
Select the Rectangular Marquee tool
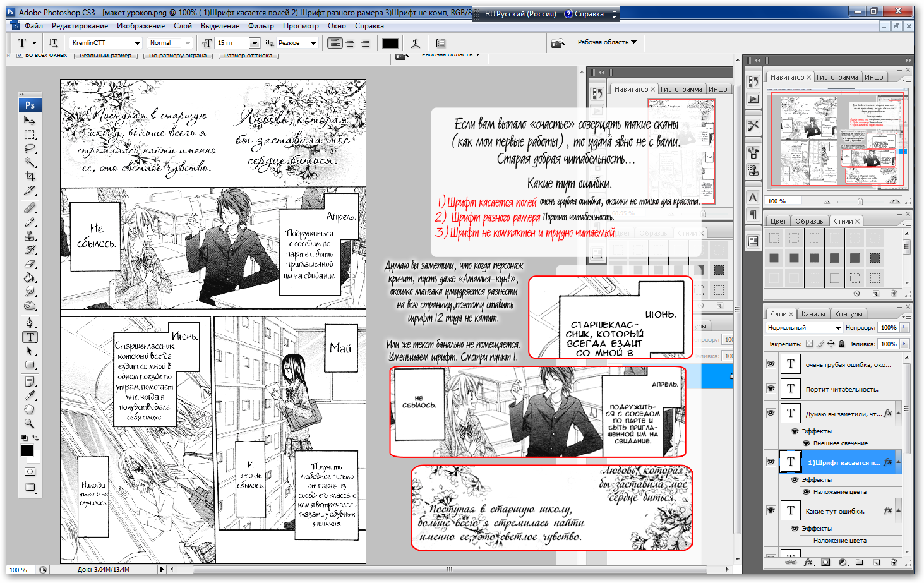30,135
